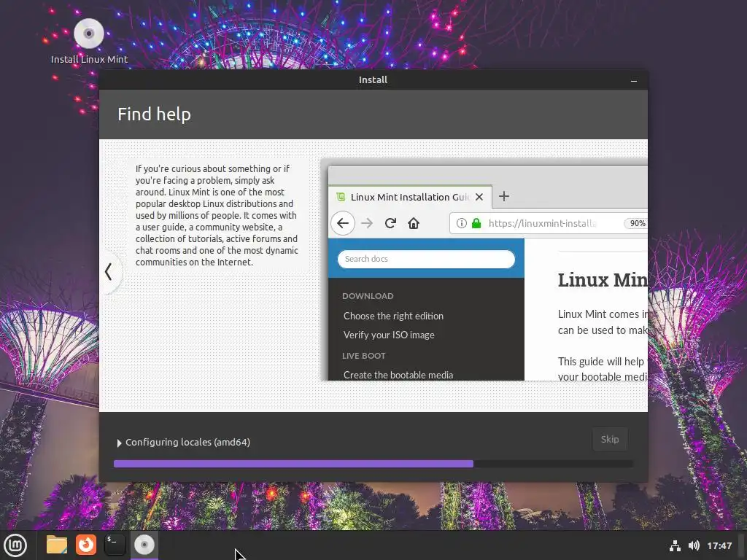Open the clock showing 17:47
The height and width of the screenshot is (560, 747).
[x=719, y=545]
